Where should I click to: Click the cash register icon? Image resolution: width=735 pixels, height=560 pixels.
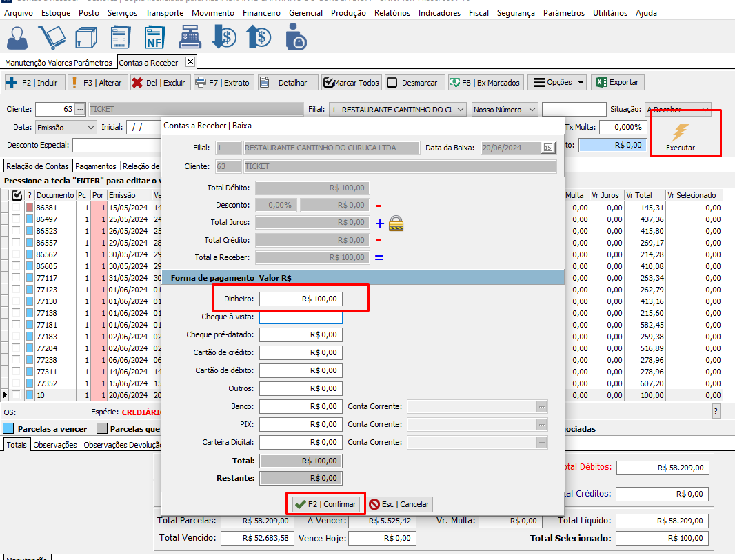click(189, 38)
